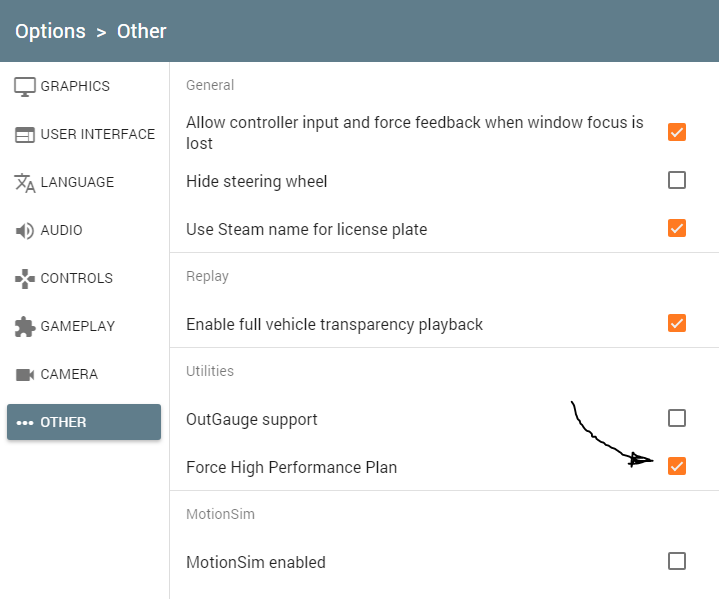719x599 pixels.
Task: Click the three-dot Other icon
Action: coord(25,422)
